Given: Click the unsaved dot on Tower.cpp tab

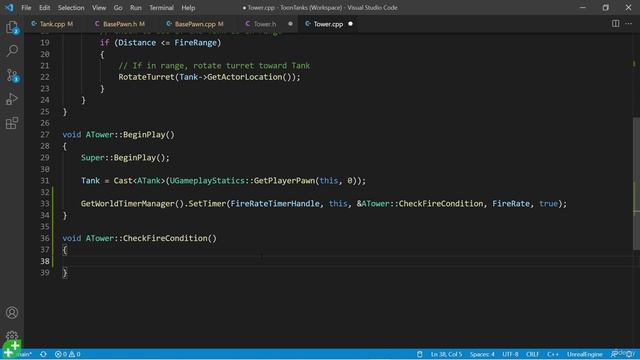Looking at the screenshot, I should pyautogui.click(x=350, y=24).
